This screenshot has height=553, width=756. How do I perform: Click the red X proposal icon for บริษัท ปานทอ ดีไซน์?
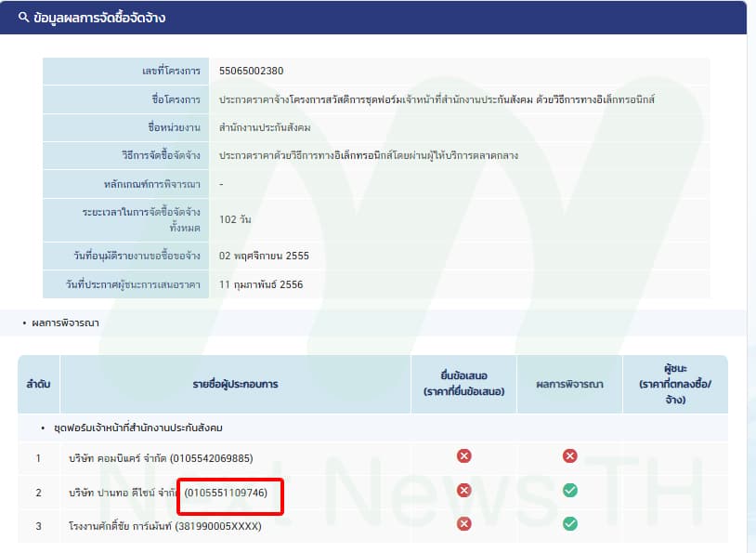tap(464, 490)
